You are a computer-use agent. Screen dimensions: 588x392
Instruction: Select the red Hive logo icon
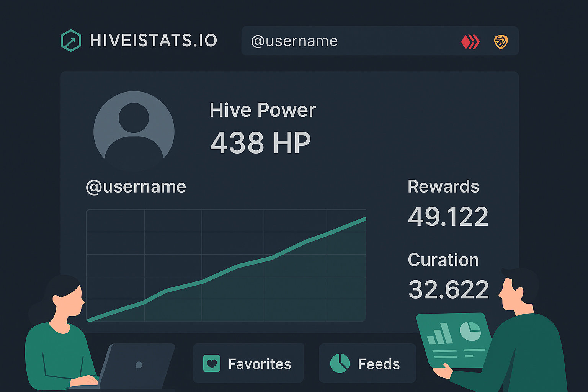[x=470, y=42]
